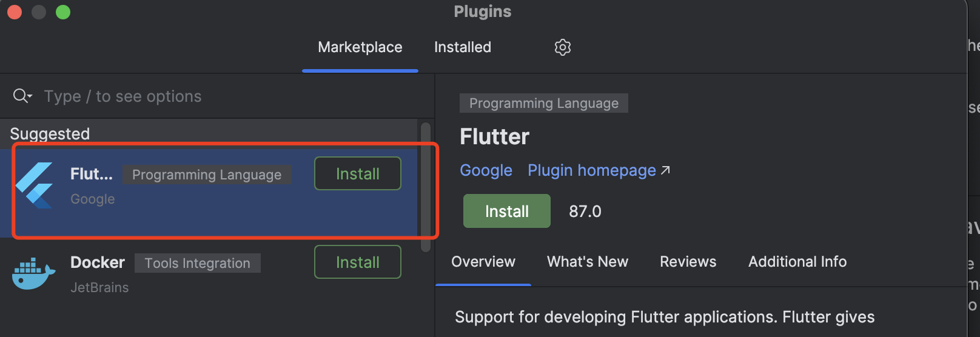
Task: Open the plugins settings gear icon
Action: [x=563, y=47]
